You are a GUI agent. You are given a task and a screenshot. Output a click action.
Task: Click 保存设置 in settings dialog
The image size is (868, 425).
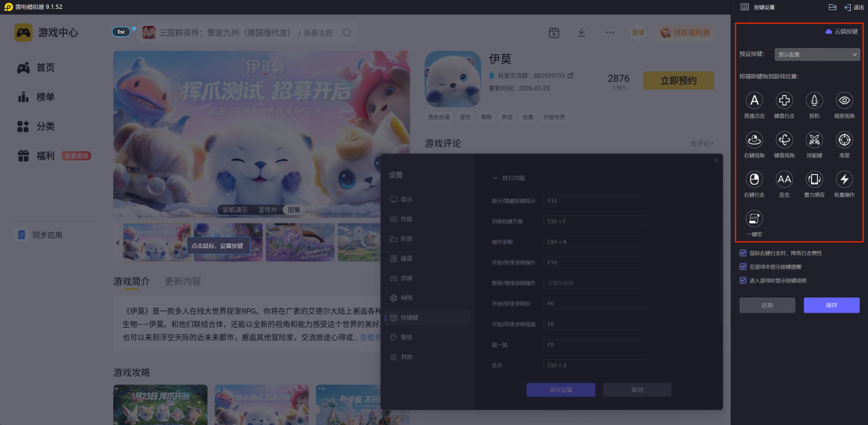tap(561, 390)
